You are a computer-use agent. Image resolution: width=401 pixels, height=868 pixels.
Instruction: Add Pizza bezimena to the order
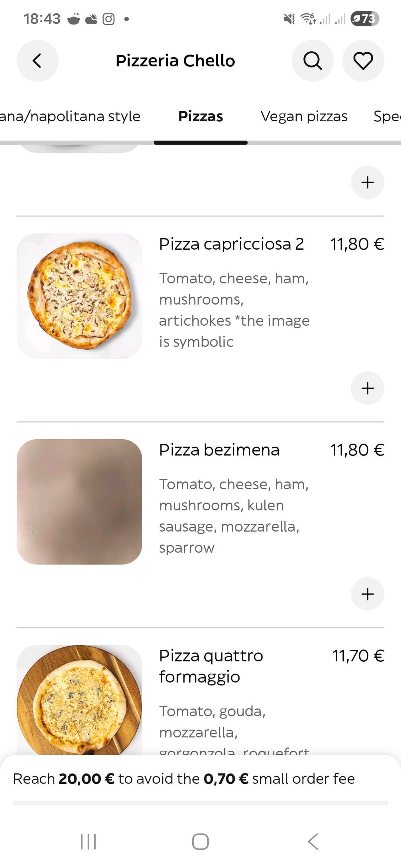pos(367,594)
